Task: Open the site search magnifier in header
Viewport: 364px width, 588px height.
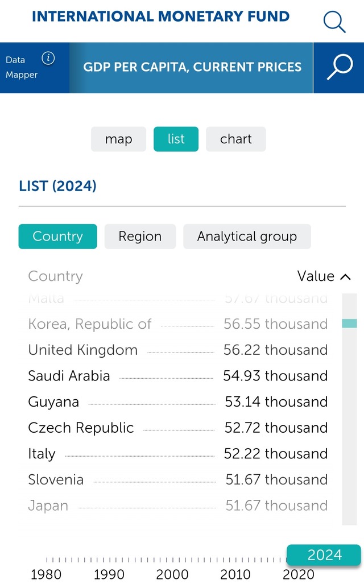Action: [334, 22]
